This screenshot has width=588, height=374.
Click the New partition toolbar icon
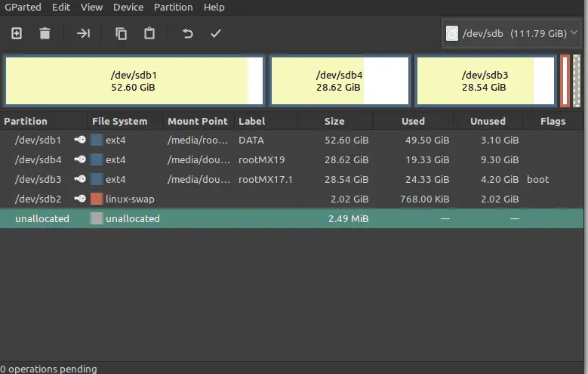coord(17,33)
